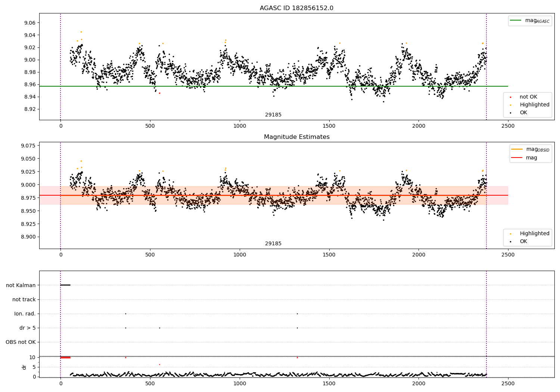Click the red line swatch beside 'mag' legend entry
Image resolution: width=560 pixels, height=392 pixels.
pyautogui.click(x=517, y=158)
